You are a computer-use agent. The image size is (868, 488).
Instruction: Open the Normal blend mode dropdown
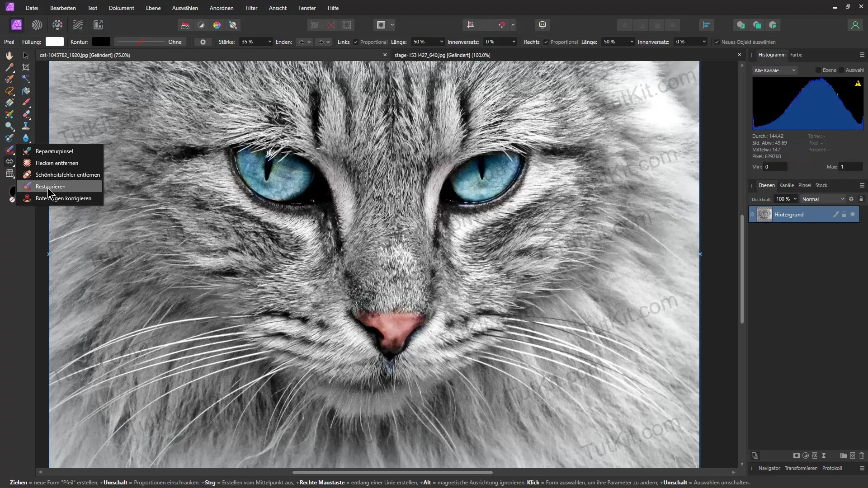[823, 199]
